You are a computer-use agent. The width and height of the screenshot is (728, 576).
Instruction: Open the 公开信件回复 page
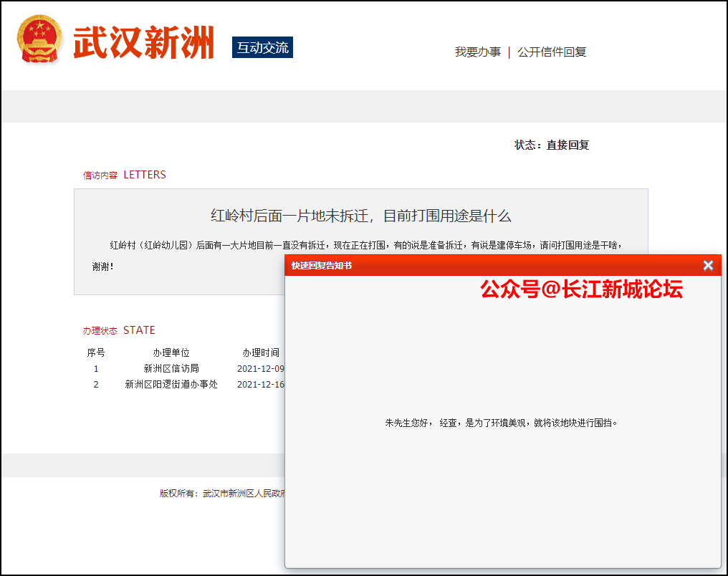(x=552, y=52)
